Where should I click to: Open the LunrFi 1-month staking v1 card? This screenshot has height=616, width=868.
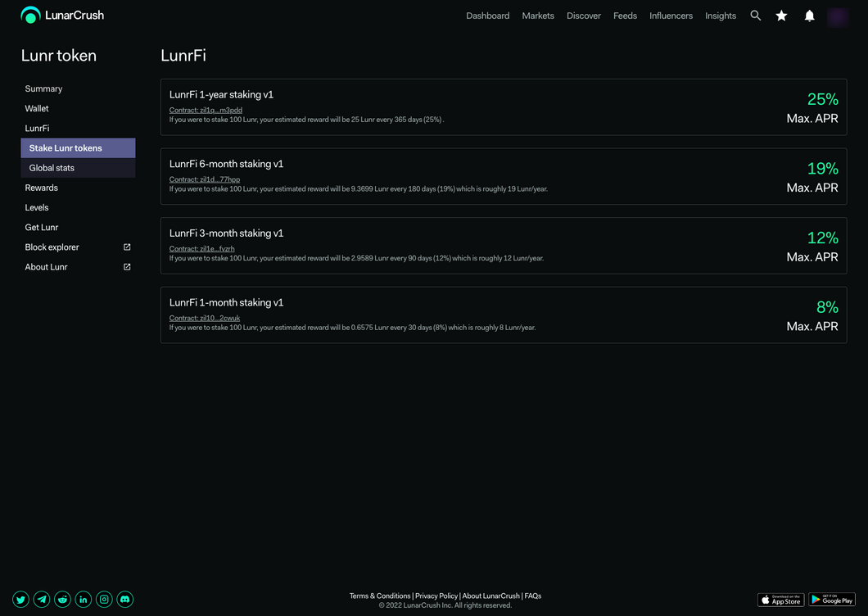[x=504, y=315]
